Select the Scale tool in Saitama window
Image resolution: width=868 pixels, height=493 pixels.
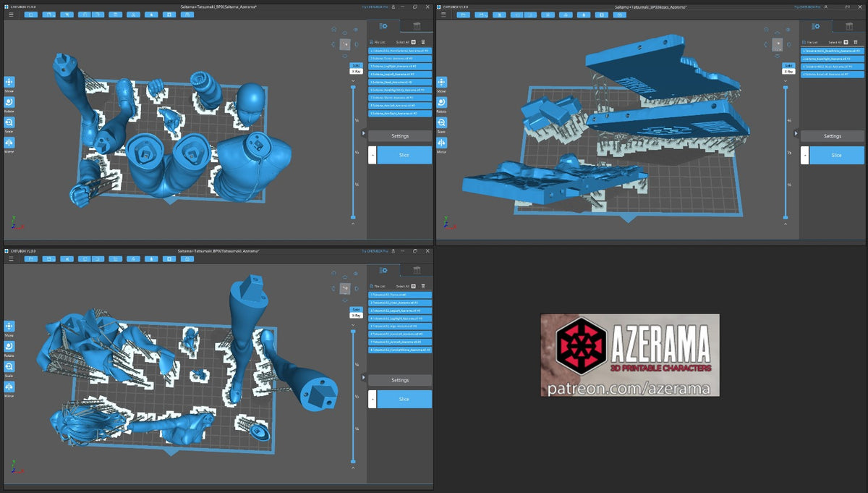[x=9, y=124]
